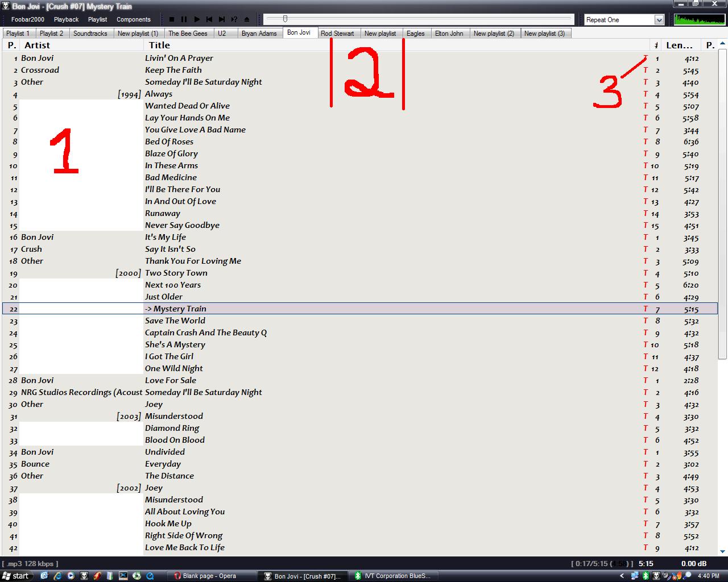Open the Playback menu

(66, 19)
